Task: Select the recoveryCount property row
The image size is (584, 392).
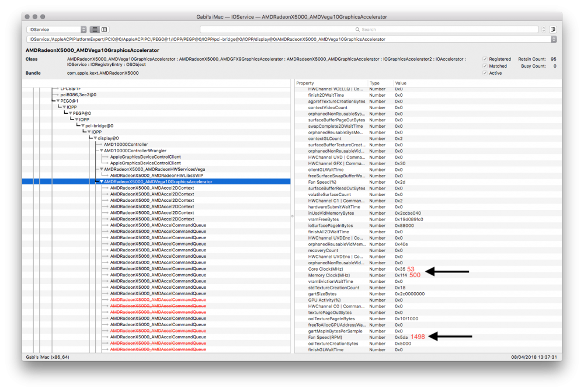Action: pos(428,250)
